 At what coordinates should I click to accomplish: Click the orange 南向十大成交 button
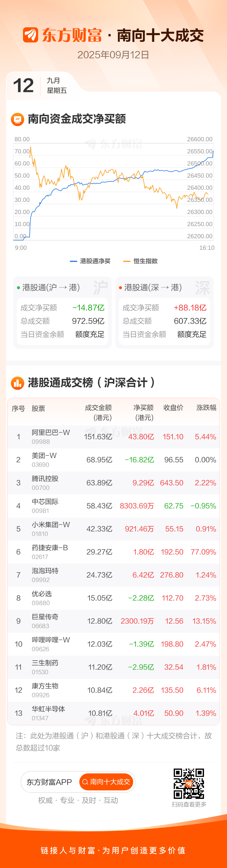pyautogui.click(x=106, y=782)
